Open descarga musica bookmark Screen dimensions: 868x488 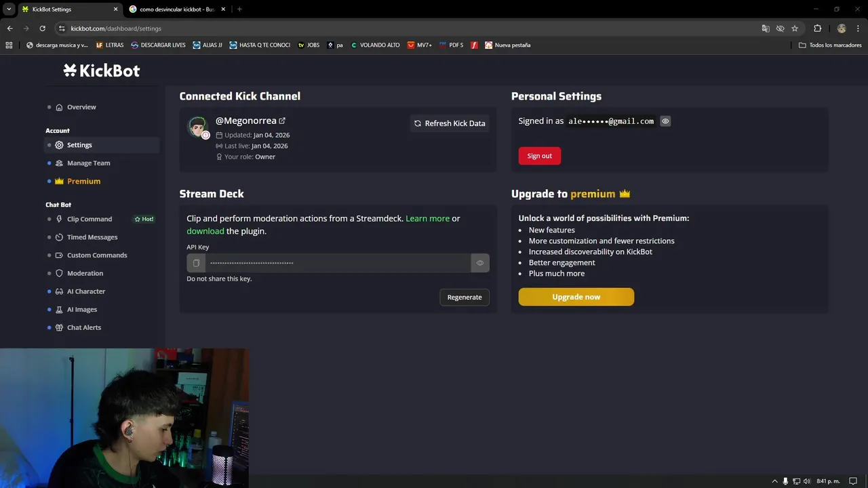[57, 45]
